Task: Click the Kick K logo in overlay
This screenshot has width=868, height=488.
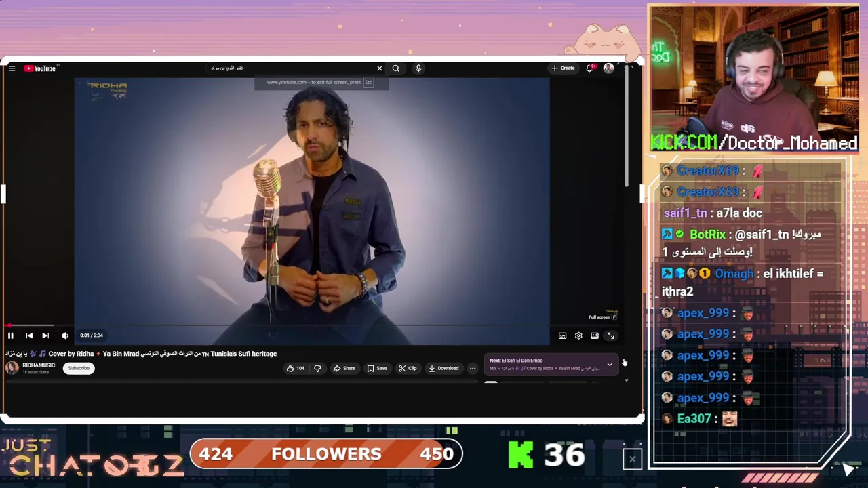Action: pyautogui.click(x=521, y=455)
